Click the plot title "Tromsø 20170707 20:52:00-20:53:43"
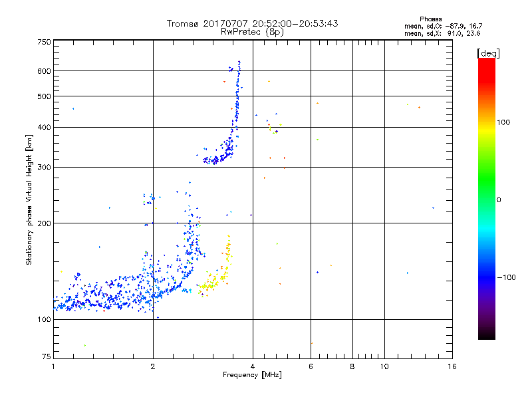Screen dimensions: 532x399 click(x=252, y=23)
